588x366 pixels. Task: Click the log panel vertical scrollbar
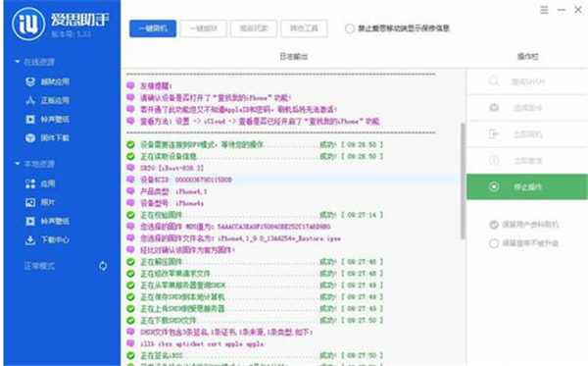pos(464,181)
